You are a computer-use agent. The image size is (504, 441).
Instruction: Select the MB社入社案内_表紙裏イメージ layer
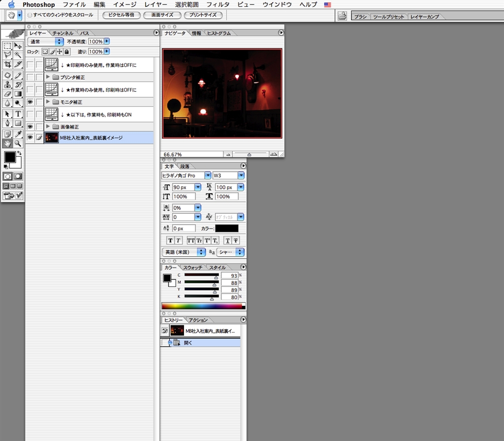click(x=91, y=138)
